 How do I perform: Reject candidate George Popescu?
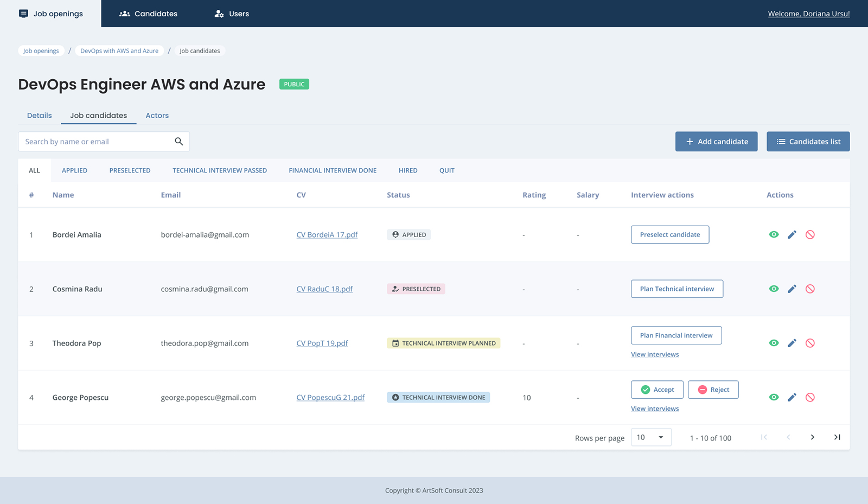(x=713, y=390)
